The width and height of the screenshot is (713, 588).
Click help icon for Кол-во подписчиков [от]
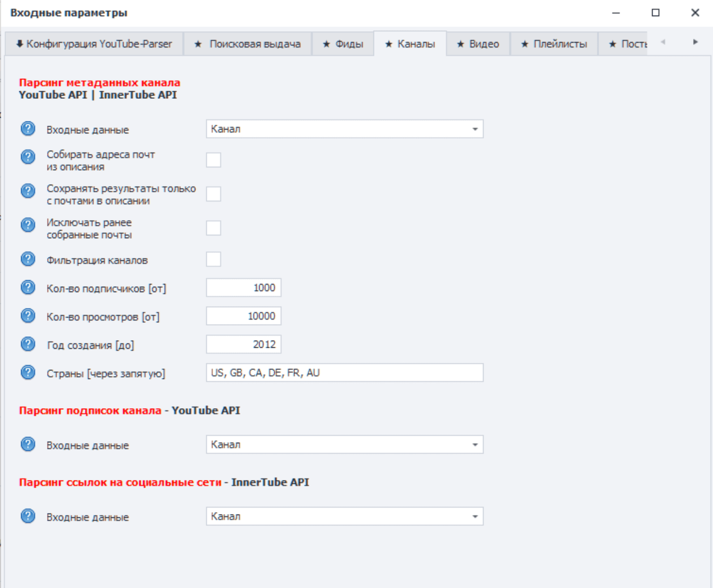[x=28, y=287]
